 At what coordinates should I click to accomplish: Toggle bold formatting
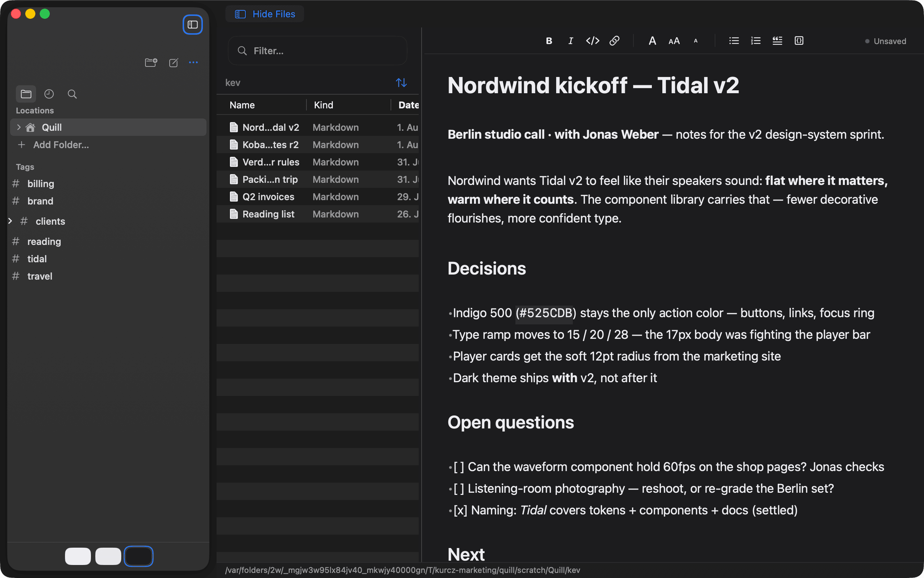549,40
